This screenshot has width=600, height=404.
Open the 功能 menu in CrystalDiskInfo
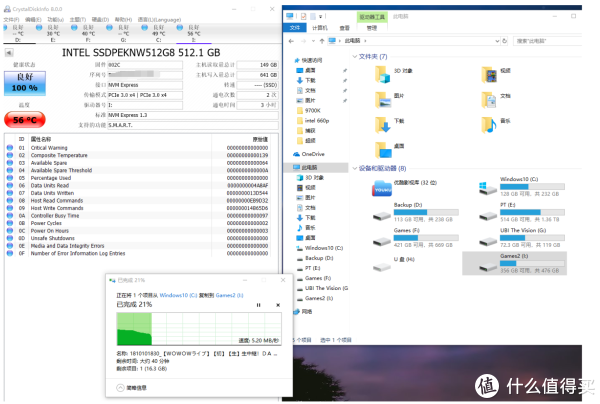(x=55, y=20)
